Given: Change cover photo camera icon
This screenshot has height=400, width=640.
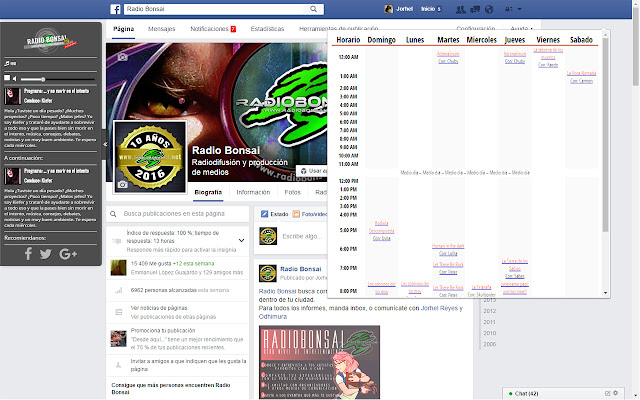Looking at the screenshot, I should pos(122,57).
